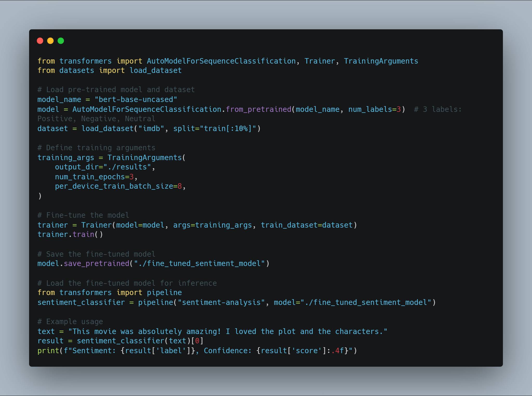Image resolution: width=532 pixels, height=396 pixels.
Task: Click "result['score']" in the print statement
Action: pyautogui.click(x=294, y=351)
